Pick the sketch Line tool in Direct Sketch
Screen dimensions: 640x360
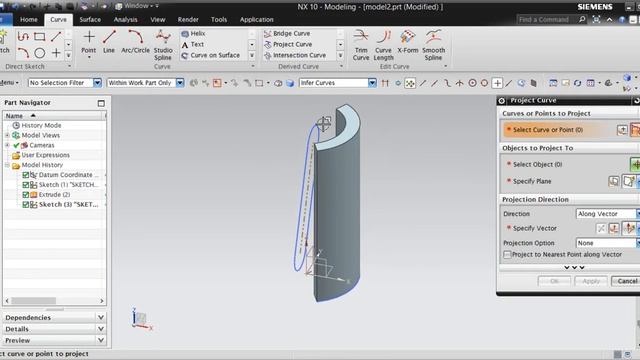pyautogui.click(x=56, y=37)
